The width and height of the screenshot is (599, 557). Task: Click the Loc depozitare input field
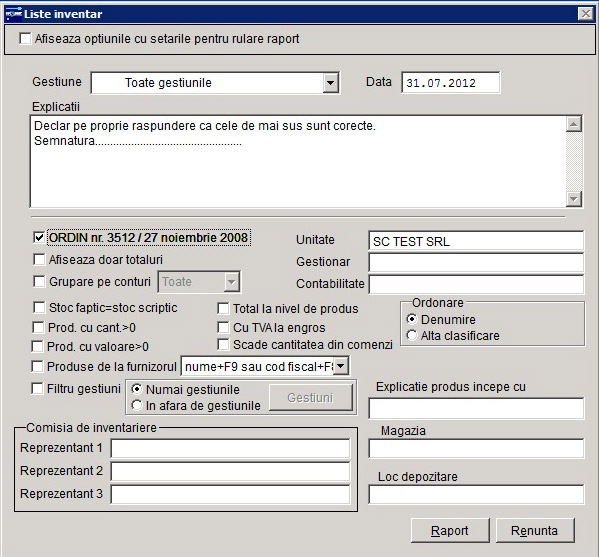point(476,494)
